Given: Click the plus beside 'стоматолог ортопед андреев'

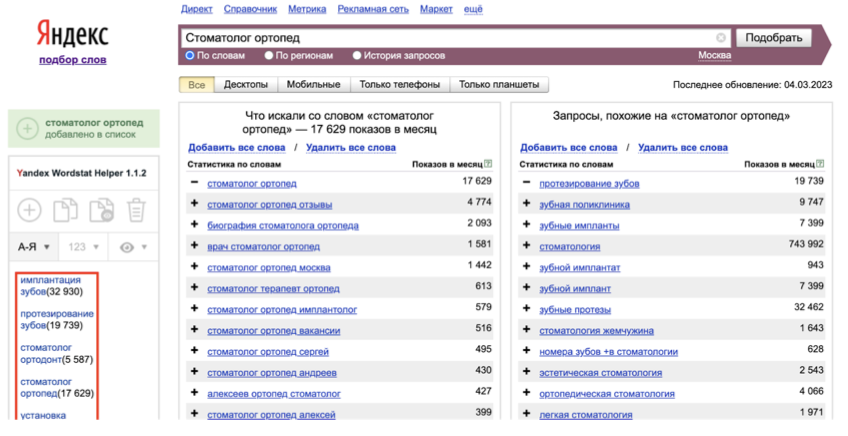Looking at the screenshot, I should tap(195, 372).
